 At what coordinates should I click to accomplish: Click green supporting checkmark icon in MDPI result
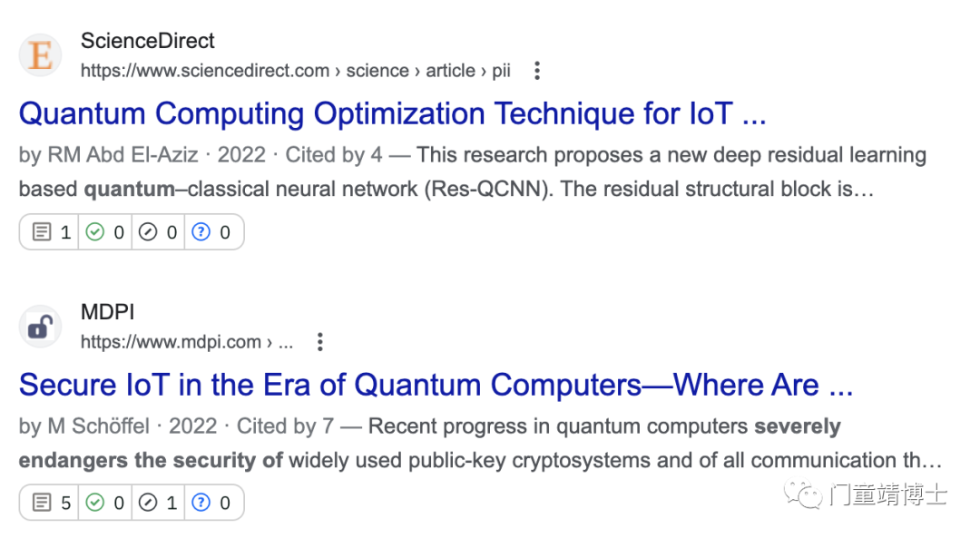(95, 503)
